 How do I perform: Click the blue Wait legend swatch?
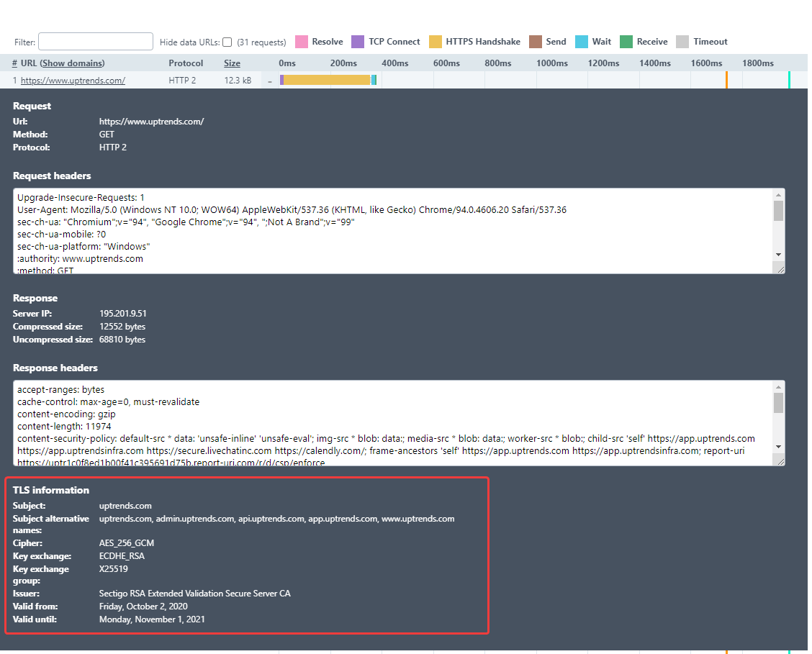(x=582, y=42)
